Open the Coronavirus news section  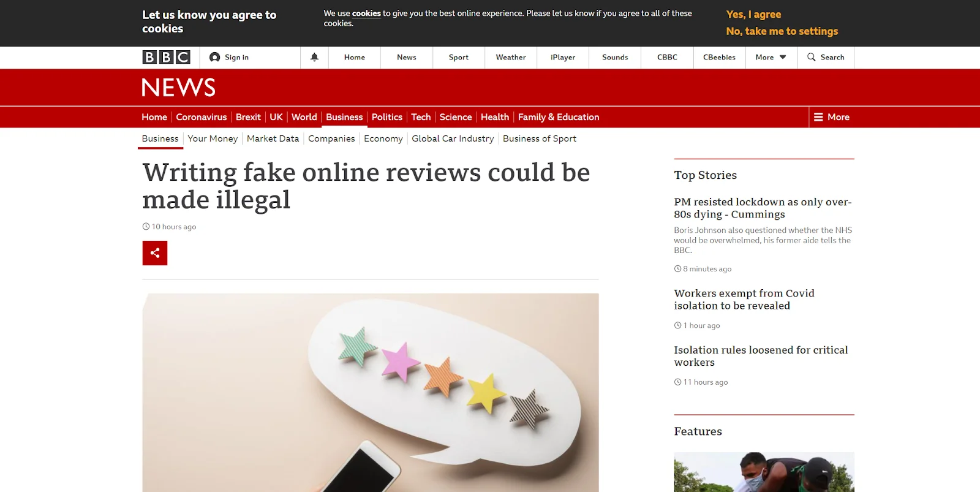pos(202,117)
